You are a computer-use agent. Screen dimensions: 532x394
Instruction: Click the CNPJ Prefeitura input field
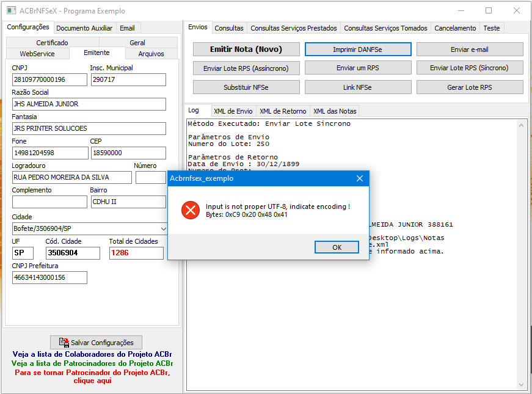point(49,277)
